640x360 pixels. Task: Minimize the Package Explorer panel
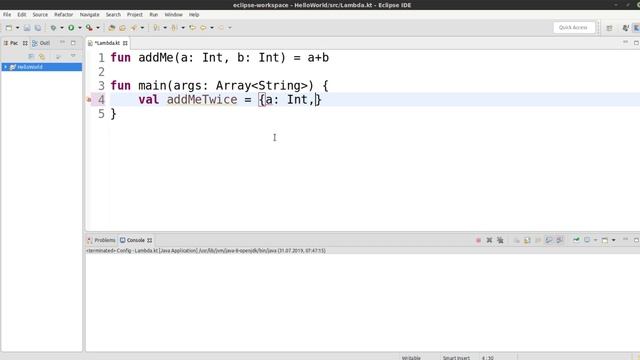(62, 42)
